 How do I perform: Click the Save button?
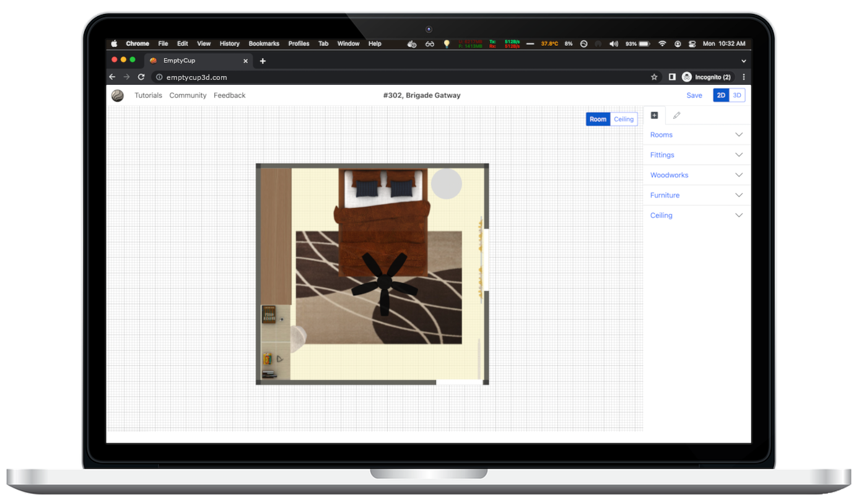694,95
